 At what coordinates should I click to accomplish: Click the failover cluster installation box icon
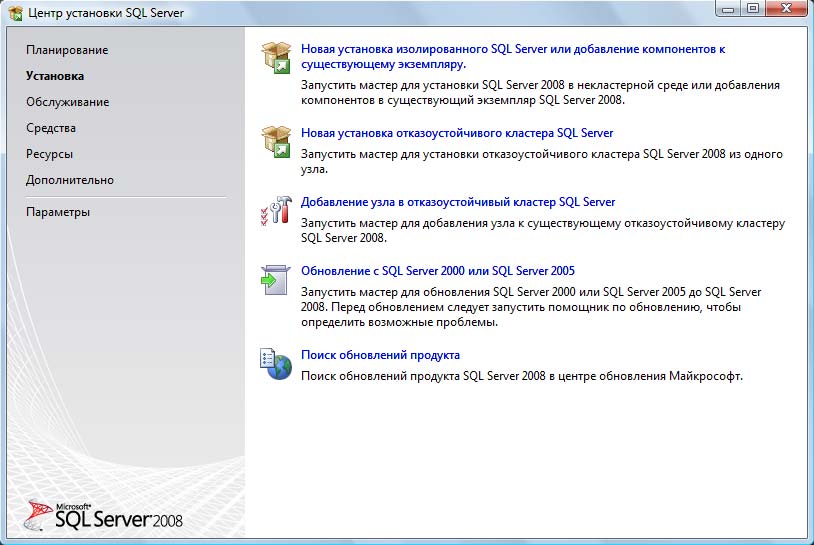[275, 141]
